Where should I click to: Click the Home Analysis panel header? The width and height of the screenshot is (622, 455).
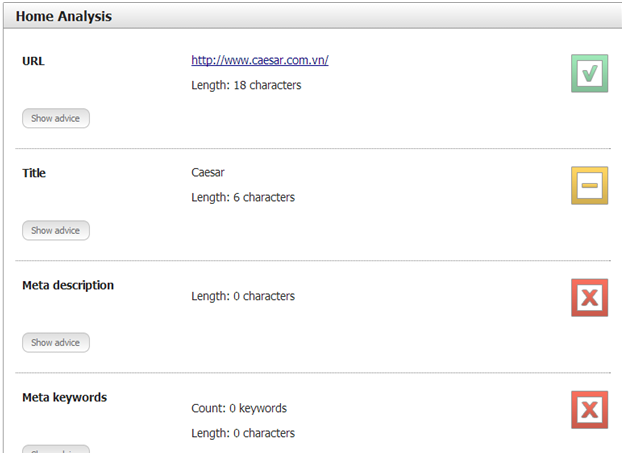(x=64, y=17)
